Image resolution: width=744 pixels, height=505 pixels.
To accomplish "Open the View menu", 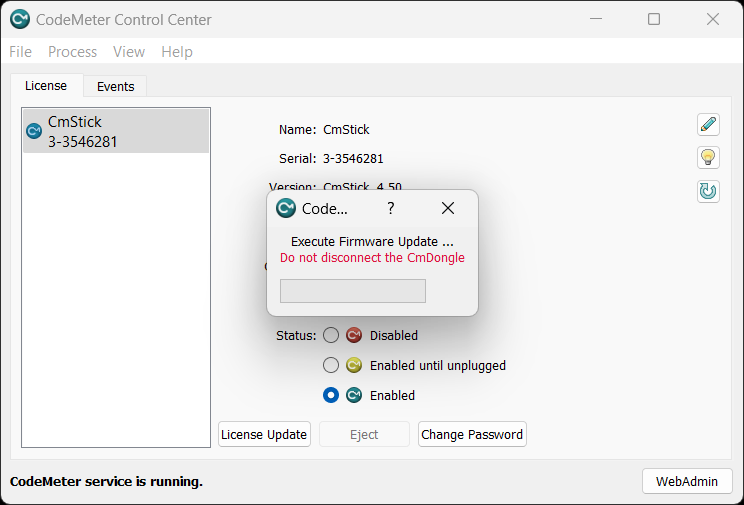I will pyautogui.click(x=129, y=52).
